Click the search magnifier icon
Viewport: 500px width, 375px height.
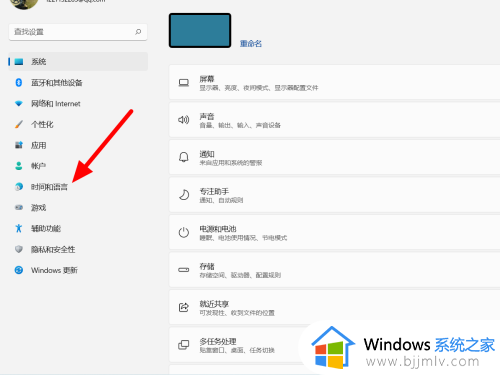click(x=138, y=32)
